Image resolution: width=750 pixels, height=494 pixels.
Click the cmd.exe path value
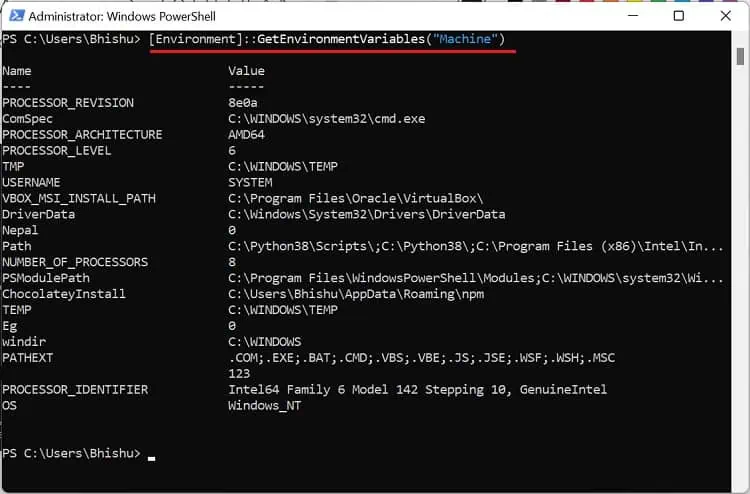point(327,119)
